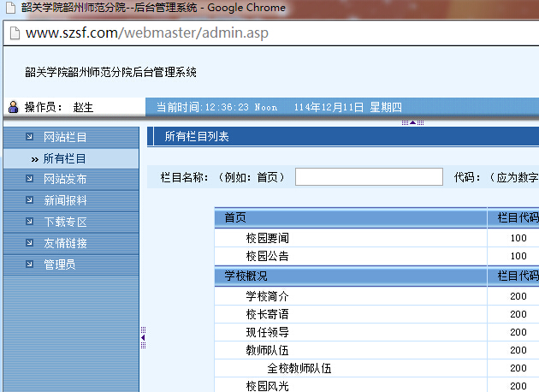Screen dimensions: 539x392
Task: Select the 学校概况 category header row
Action: (x=376, y=276)
